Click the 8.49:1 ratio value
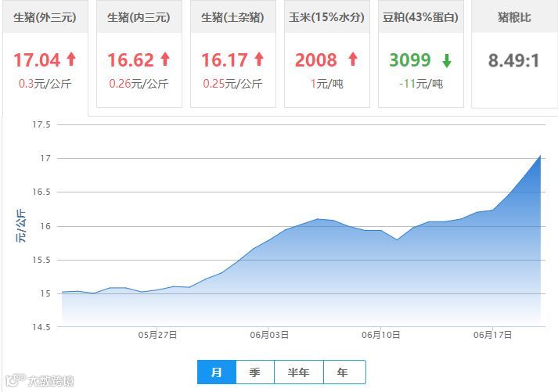The image size is (558, 392). pyautogui.click(x=513, y=60)
